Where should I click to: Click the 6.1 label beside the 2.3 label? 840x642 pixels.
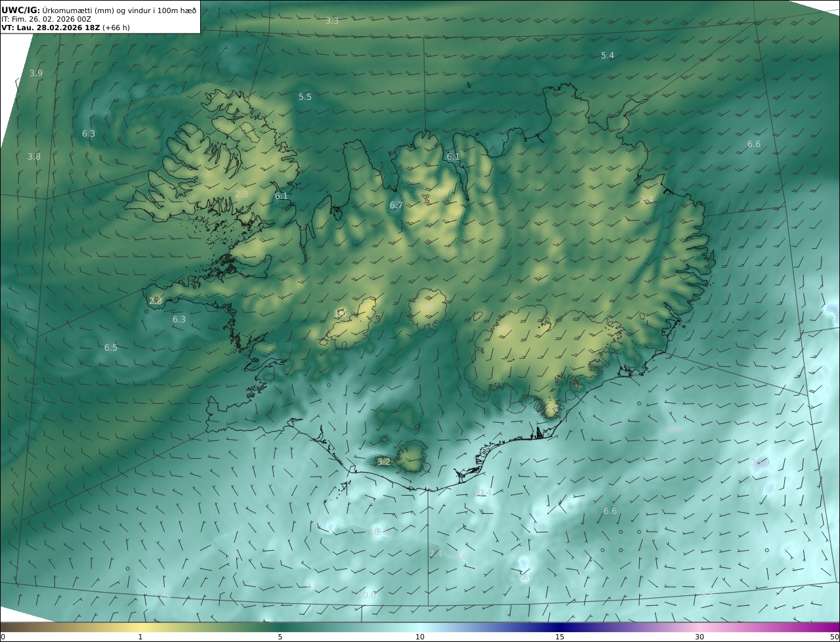pos(282,196)
